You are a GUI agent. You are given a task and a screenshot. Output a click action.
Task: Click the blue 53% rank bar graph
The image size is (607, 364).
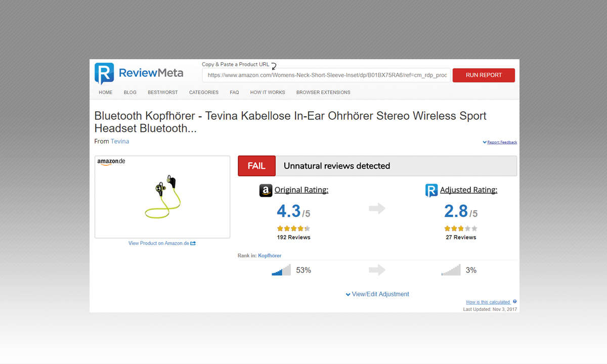point(281,270)
